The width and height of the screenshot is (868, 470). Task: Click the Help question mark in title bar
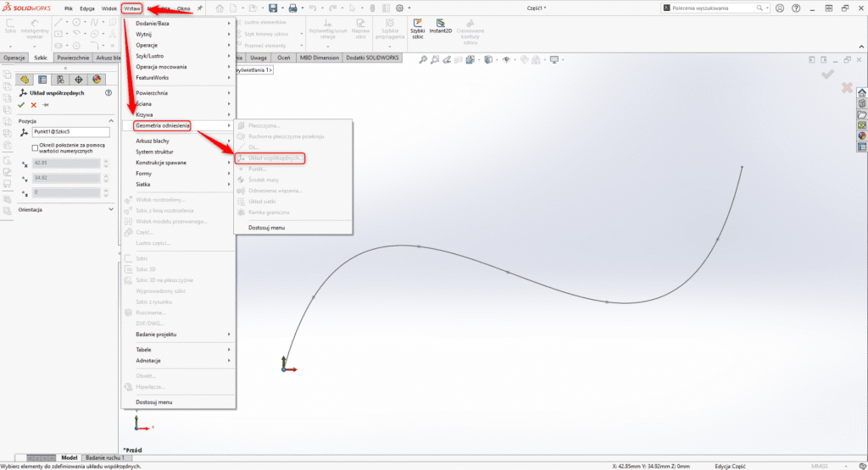coord(796,8)
